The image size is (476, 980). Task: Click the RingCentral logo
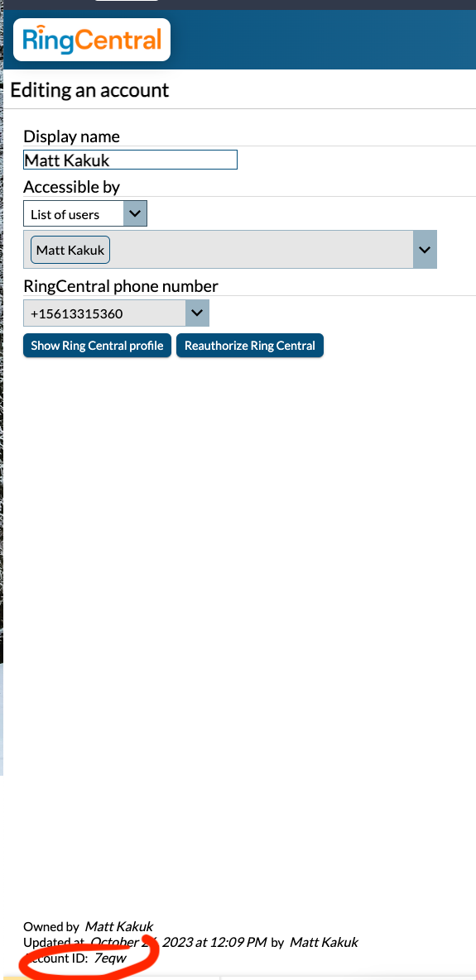(x=92, y=40)
